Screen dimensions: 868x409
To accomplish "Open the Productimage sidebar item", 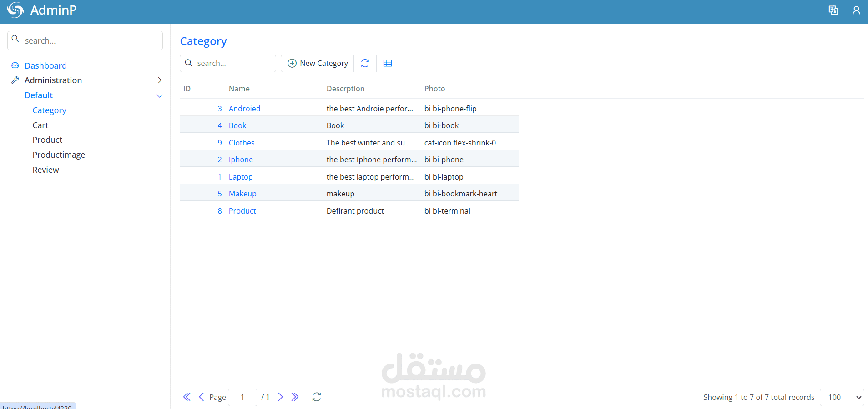I will coord(59,155).
